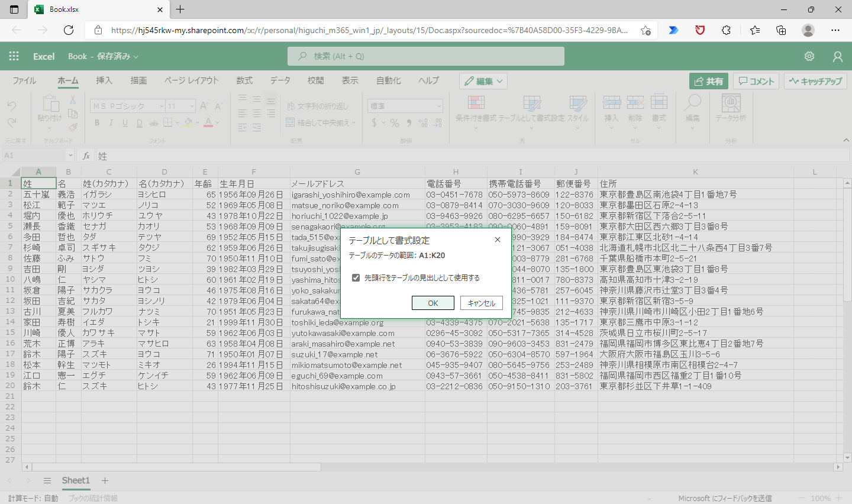The image size is (852, 504).
Task: Click the テーブルとして書式設定 icon
Action: [532, 103]
